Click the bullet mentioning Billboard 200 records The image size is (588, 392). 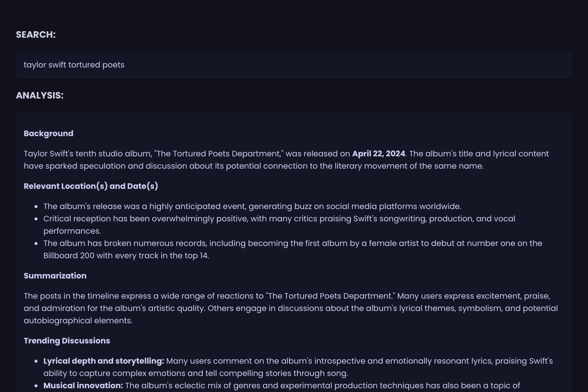click(293, 243)
